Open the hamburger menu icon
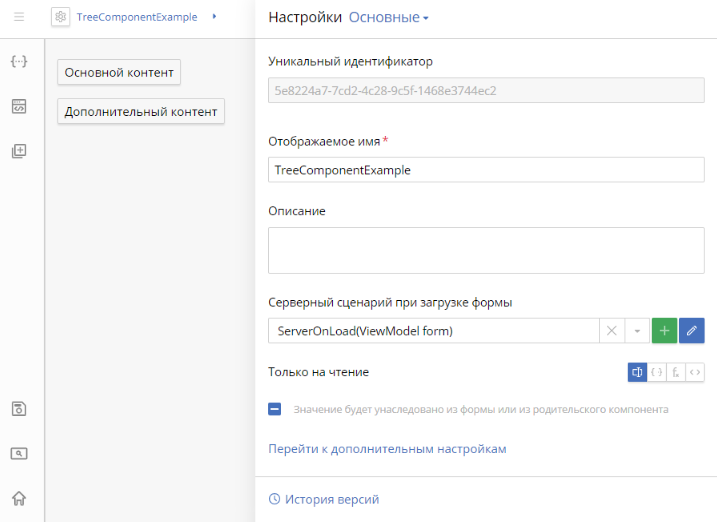 coord(19,17)
